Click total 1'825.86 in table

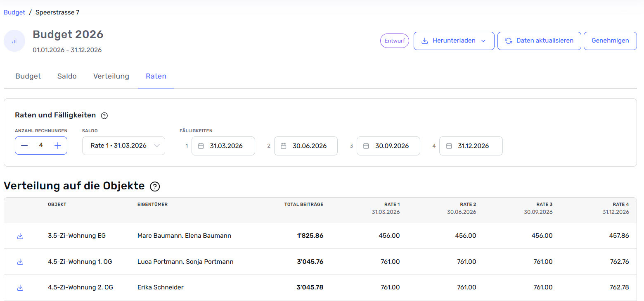coord(310,236)
